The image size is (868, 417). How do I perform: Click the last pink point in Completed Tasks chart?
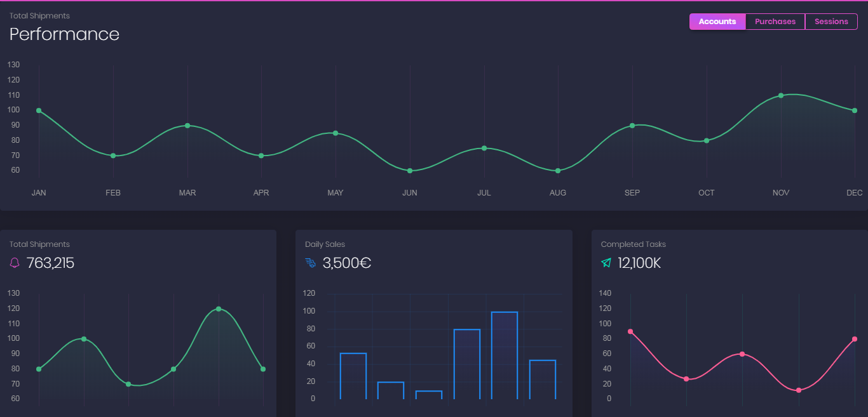click(855, 339)
